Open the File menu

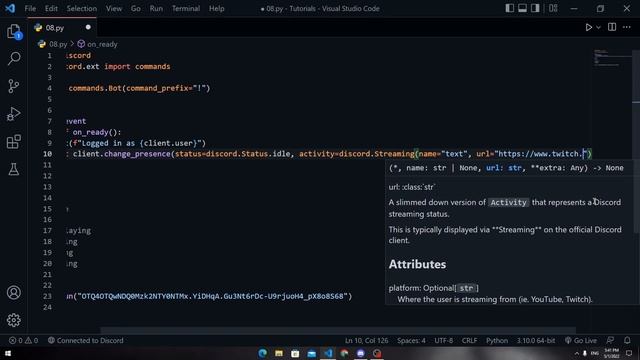coord(30,8)
